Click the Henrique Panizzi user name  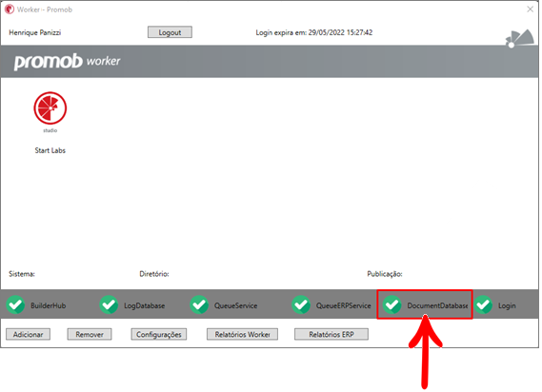35,32
